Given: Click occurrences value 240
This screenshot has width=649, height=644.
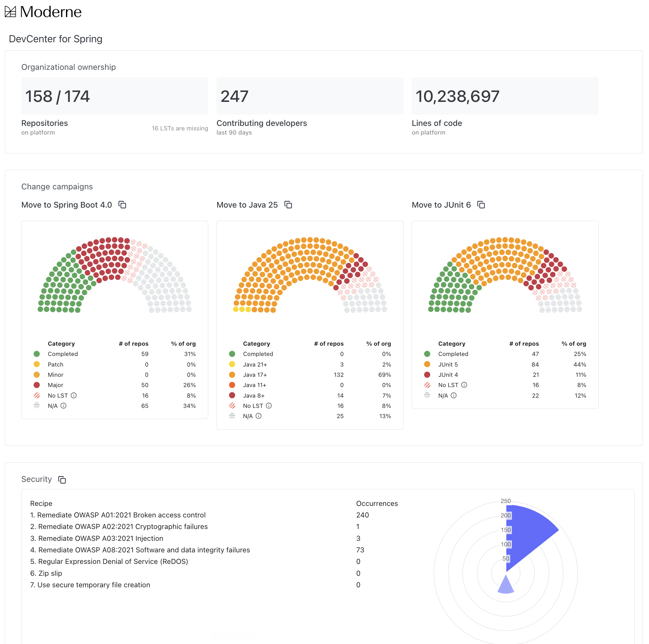Looking at the screenshot, I should [x=362, y=515].
